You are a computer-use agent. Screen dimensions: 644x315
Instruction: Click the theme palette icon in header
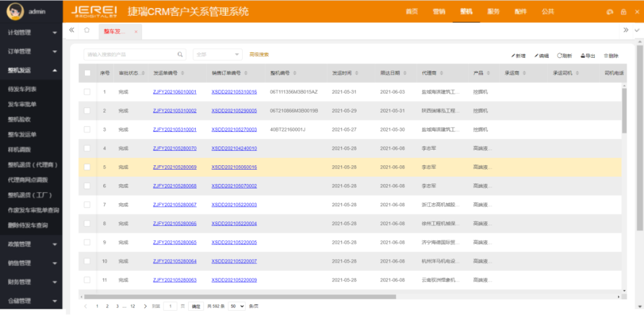[x=609, y=12]
